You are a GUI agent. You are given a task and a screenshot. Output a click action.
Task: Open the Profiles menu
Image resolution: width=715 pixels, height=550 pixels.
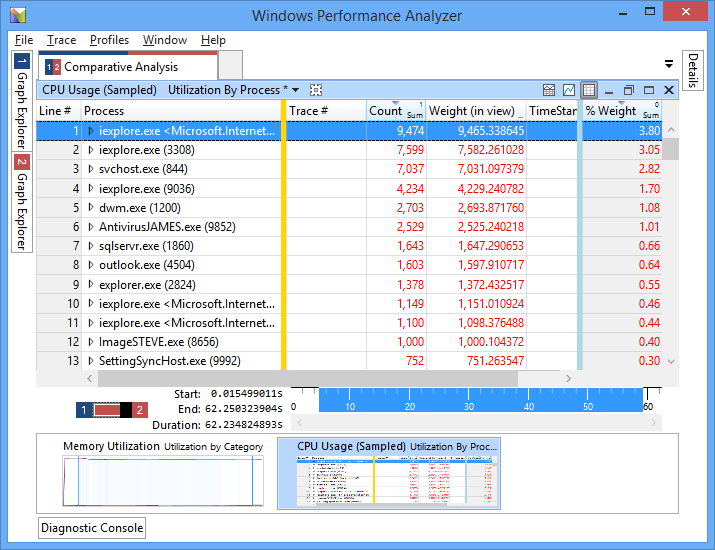click(x=109, y=40)
